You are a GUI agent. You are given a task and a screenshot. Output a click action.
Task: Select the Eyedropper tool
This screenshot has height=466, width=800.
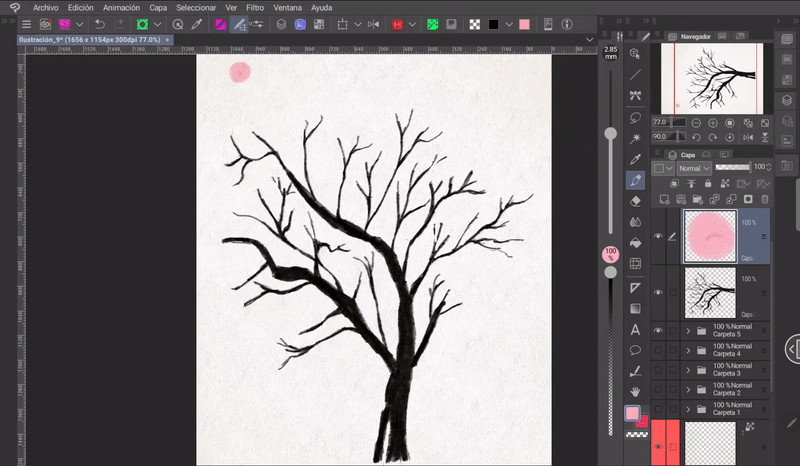coord(635,159)
